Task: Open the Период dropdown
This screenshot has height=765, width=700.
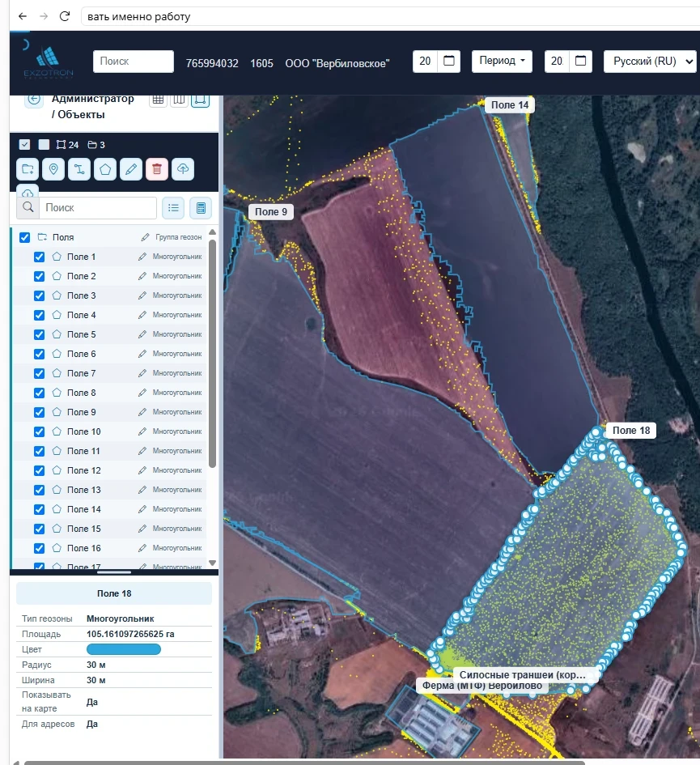Action: [x=502, y=61]
